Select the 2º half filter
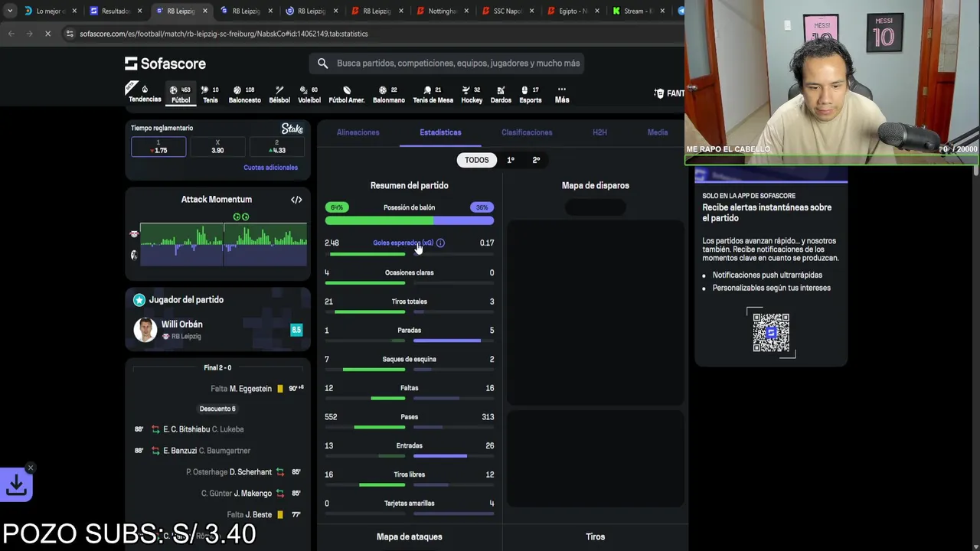The image size is (980, 551). point(536,160)
